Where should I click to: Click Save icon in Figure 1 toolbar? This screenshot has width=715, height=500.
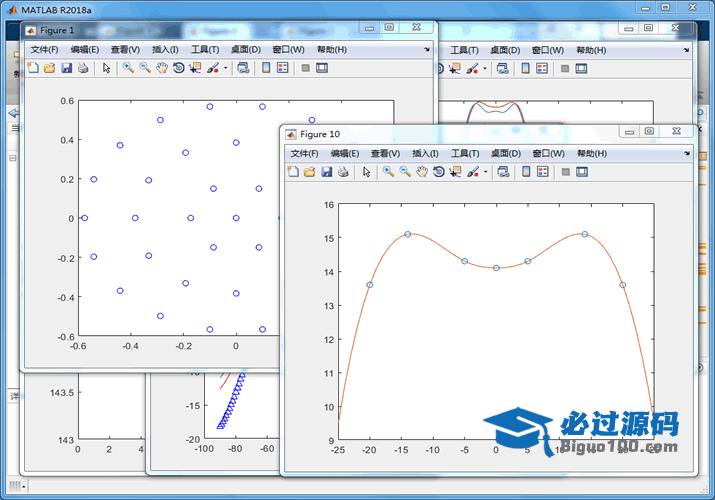click(67, 68)
